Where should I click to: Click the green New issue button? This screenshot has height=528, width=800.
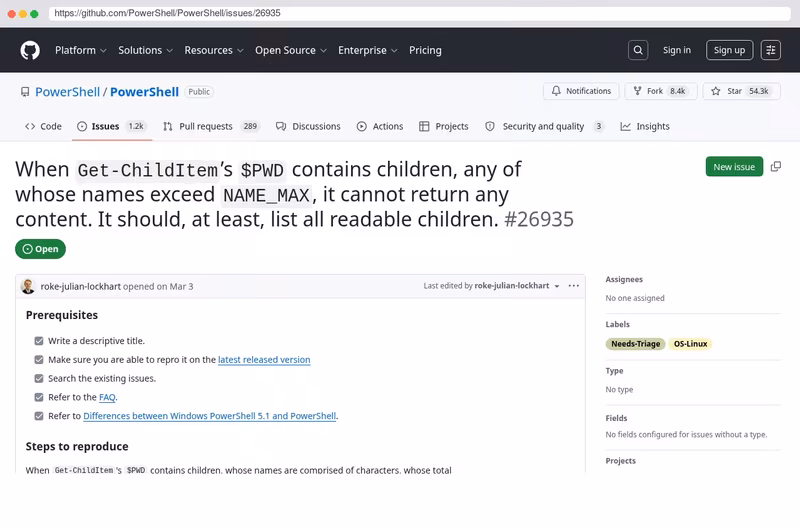tap(734, 167)
